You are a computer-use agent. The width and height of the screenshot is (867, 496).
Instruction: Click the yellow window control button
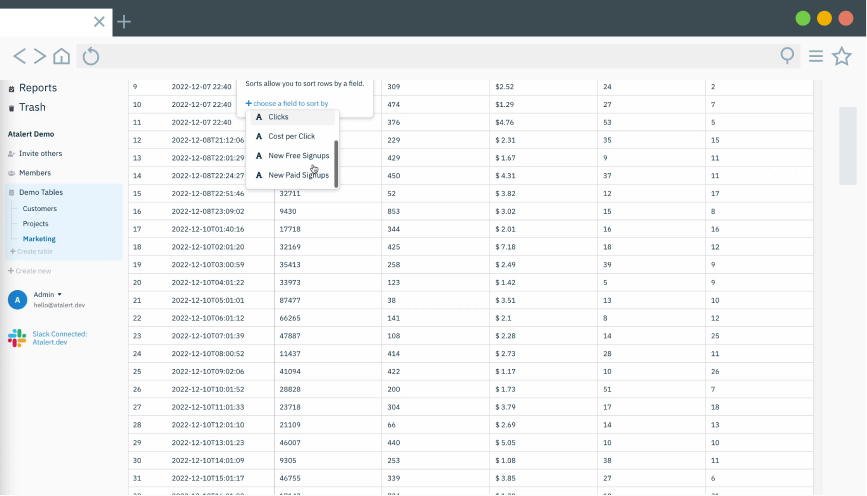pos(824,18)
